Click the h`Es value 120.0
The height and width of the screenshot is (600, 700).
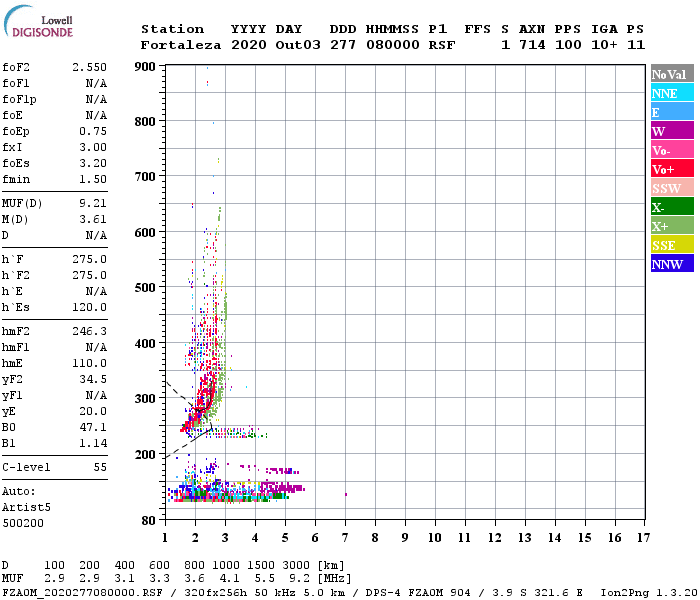[89, 308]
